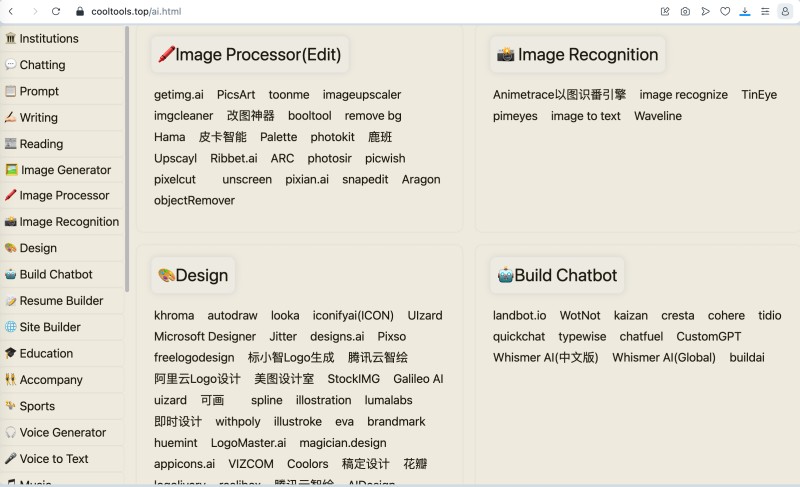This screenshot has height=487, width=800.
Task: Visit the lumalabs link
Action: [x=388, y=400]
